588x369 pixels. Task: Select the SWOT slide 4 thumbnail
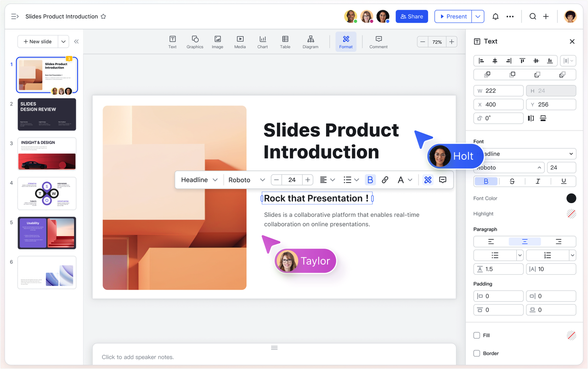pyautogui.click(x=47, y=193)
